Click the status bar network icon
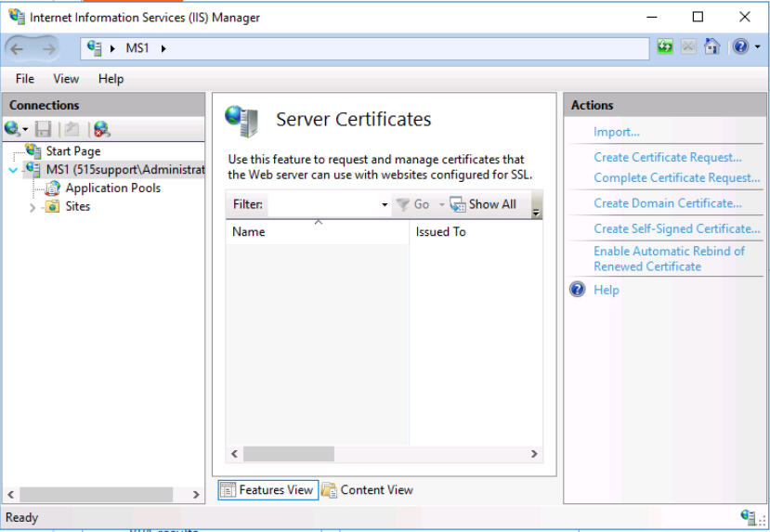Screen dimensions: 770x532 tap(748, 517)
